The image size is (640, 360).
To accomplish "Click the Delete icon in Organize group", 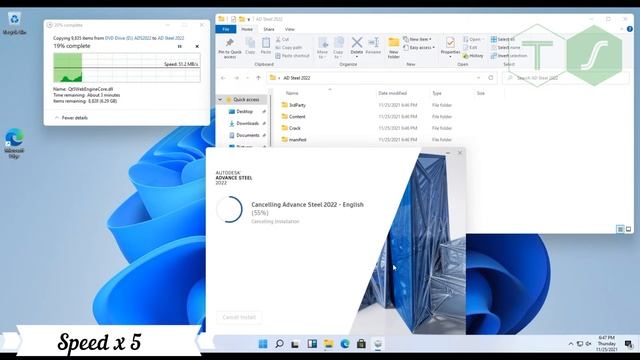I will 357,46.
